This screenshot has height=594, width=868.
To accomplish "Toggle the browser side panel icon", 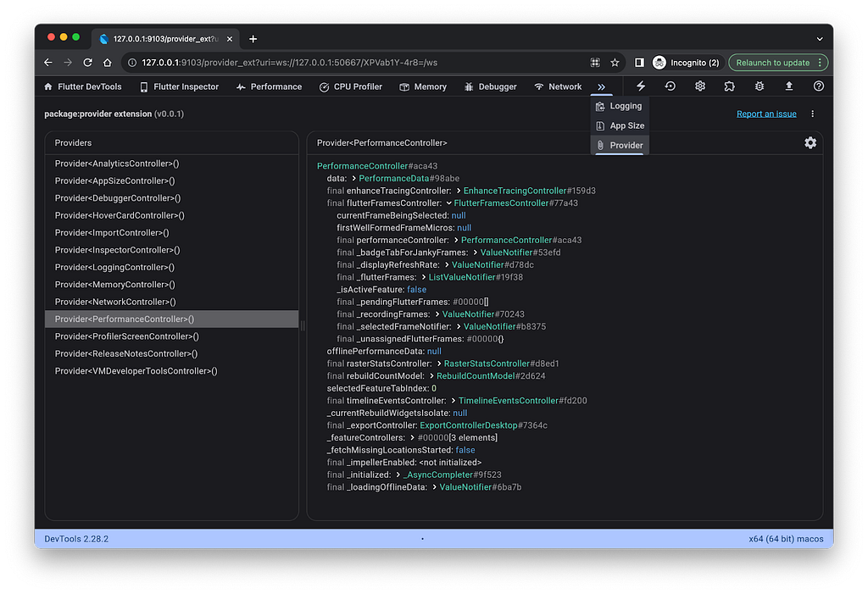I will (x=639, y=63).
